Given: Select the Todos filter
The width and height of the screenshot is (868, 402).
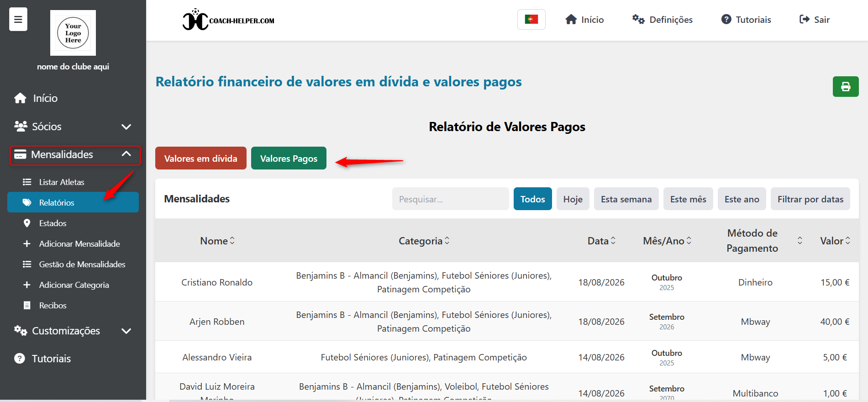Looking at the screenshot, I should [x=533, y=199].
